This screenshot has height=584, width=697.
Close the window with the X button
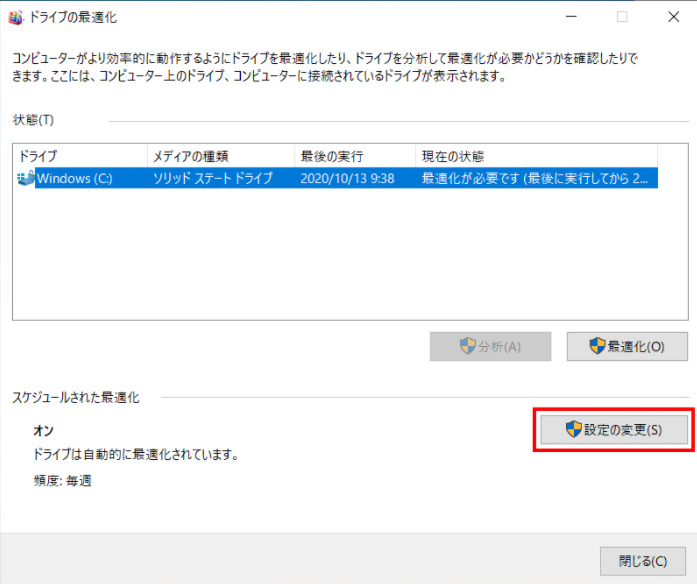click(x=673, y=17)
